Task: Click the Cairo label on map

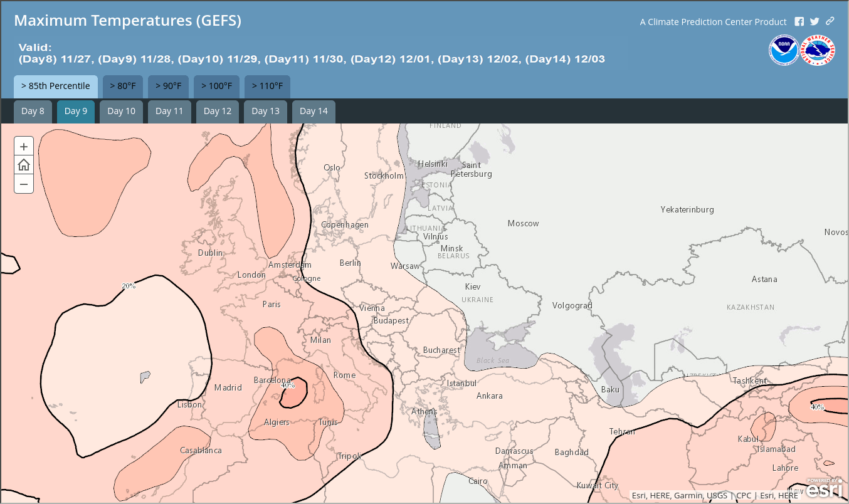Action: (478, 481)
